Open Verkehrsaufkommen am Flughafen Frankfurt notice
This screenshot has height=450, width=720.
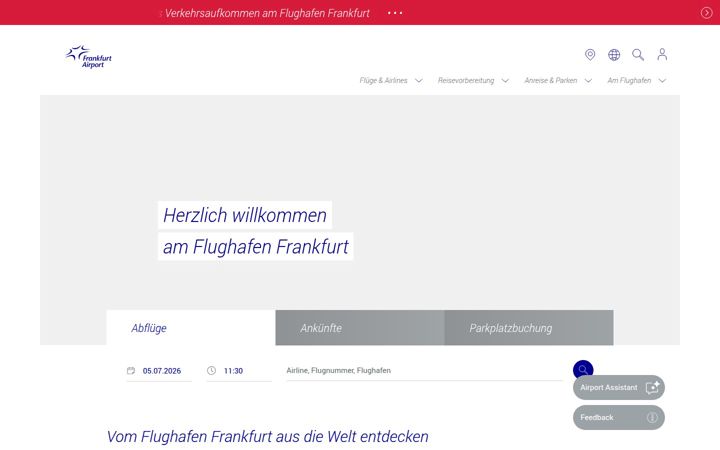[x=267, y=13]
